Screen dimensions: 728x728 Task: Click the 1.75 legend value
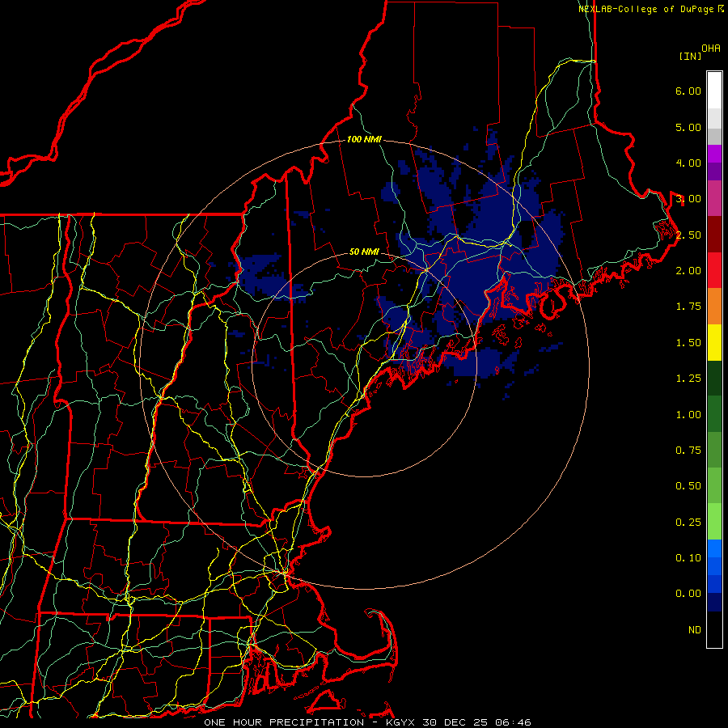tap(688, 307)
